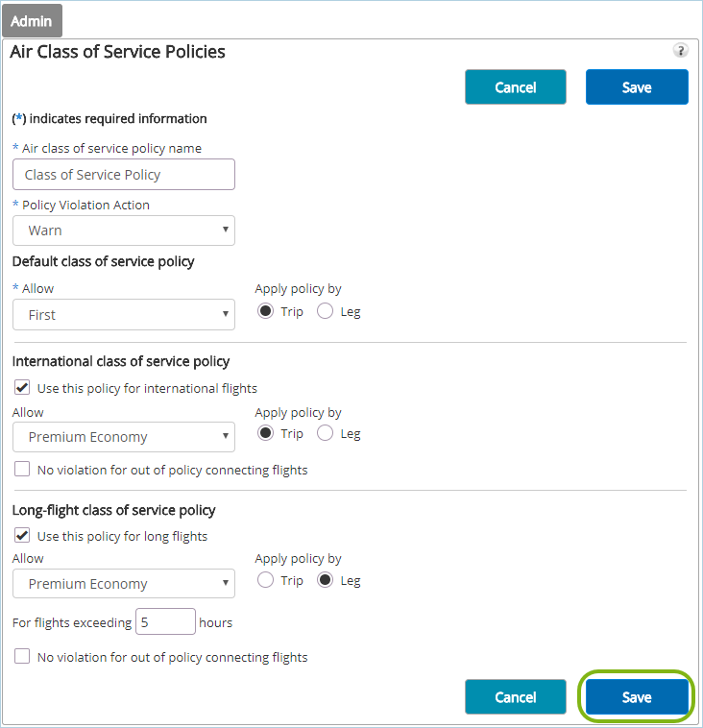Screen dimensions: 703x728
Task: Switch to the Admin tab
Action: (x=32, y=21)
